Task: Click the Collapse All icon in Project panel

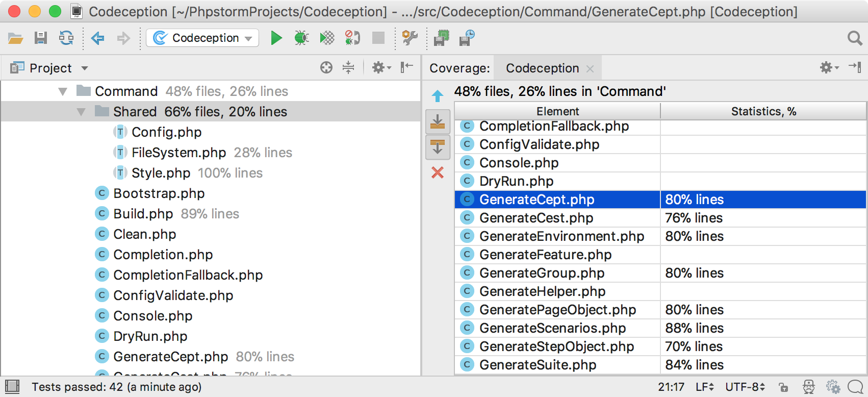Action: 348,67
